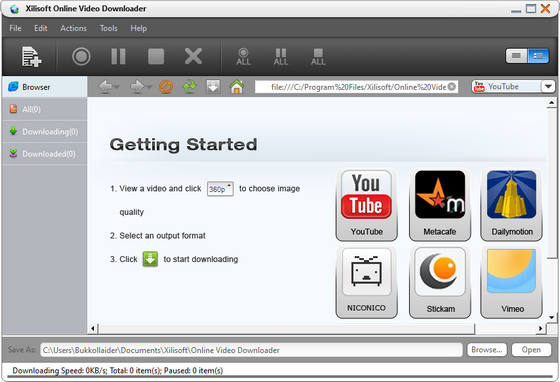This screenshot has width=560, height=382.
Task: Expand the YouTube site dropdown arrow
Action: (x=548, y=86)
